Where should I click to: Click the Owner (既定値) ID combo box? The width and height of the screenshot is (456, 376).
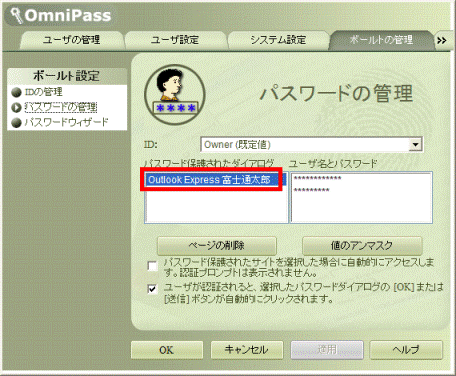coord(312,145)
